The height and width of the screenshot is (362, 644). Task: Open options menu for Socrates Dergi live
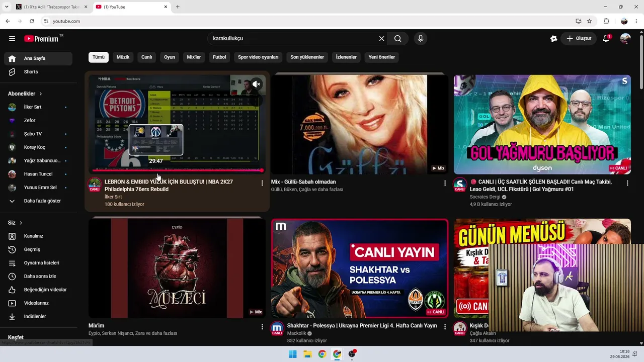pos(627,183)
